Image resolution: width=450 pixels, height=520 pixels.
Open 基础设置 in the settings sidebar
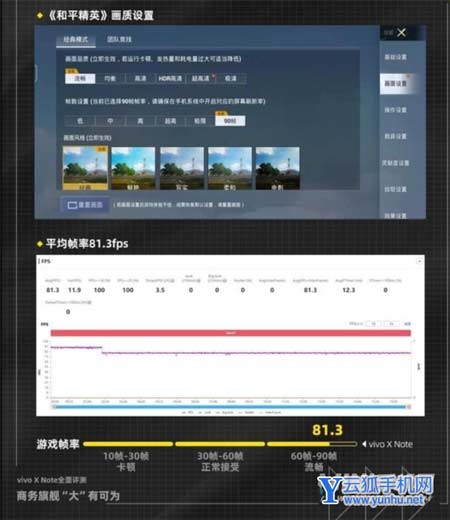point(396,57)
